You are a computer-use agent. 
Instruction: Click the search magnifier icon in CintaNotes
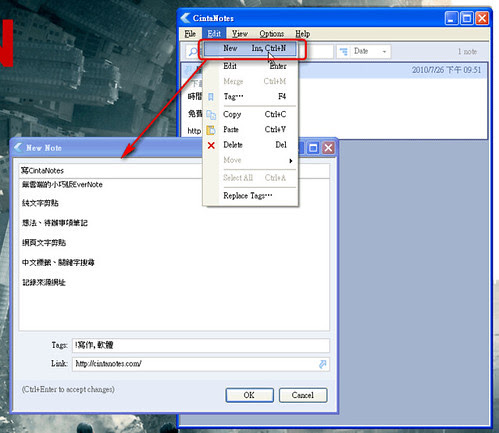[x=193, y=52]
